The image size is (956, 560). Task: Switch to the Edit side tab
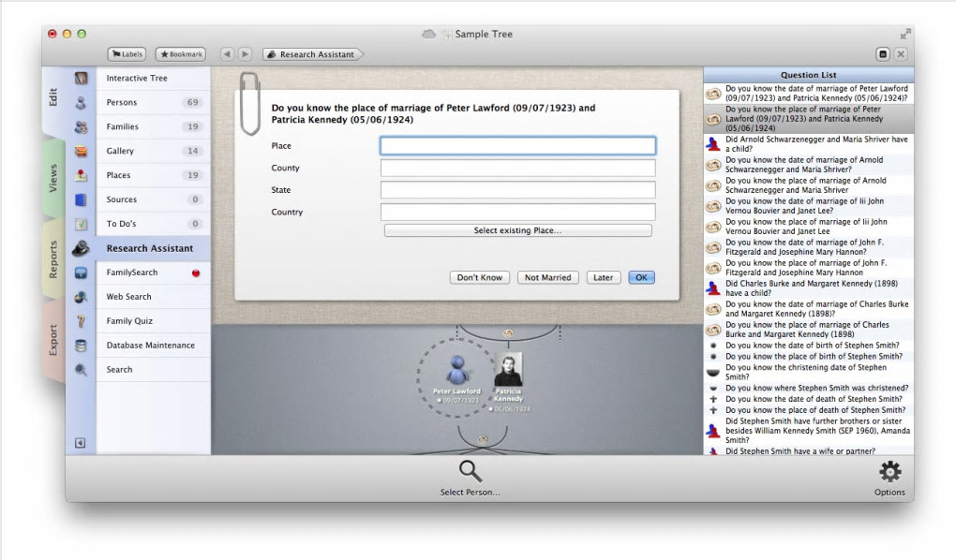click(x=53, y=97)
